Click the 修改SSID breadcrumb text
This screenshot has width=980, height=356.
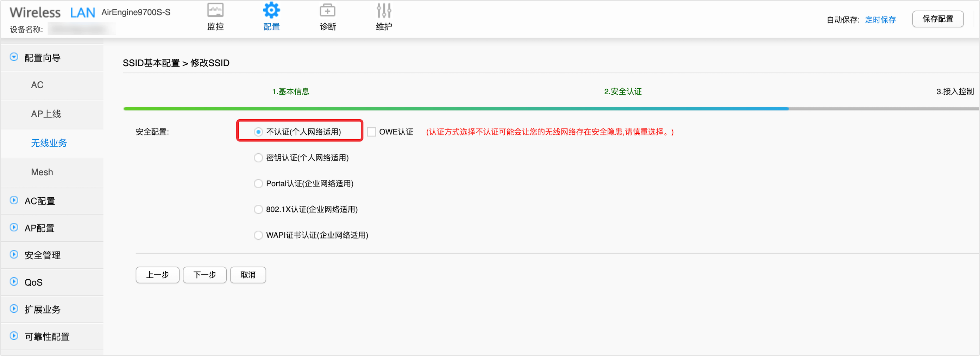(x=210, y=63)
